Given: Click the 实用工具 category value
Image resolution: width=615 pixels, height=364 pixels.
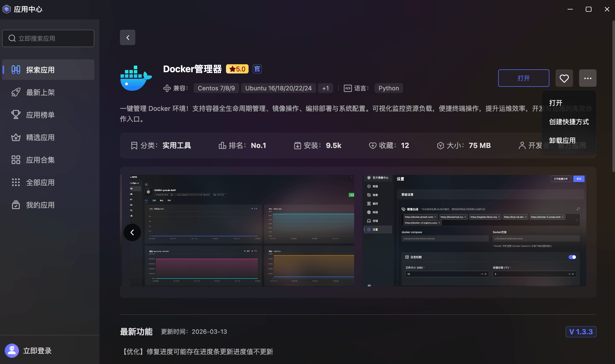Looking at the screenshot, I should pyautogui.click(x=177, y=145).
